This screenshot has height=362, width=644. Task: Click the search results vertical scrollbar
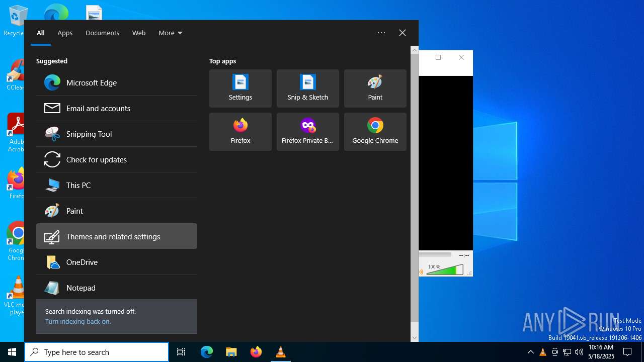click(415, 188)
